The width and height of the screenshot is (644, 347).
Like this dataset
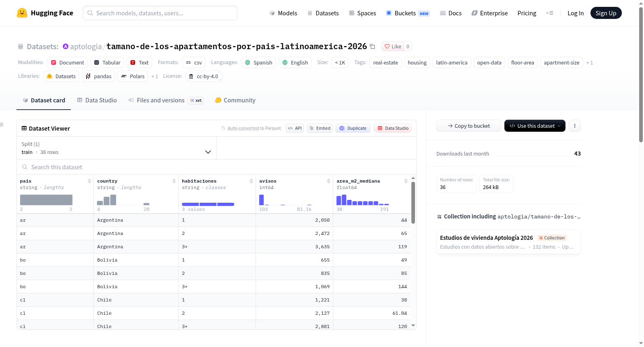pyautogui.click(x=393, y=47)
